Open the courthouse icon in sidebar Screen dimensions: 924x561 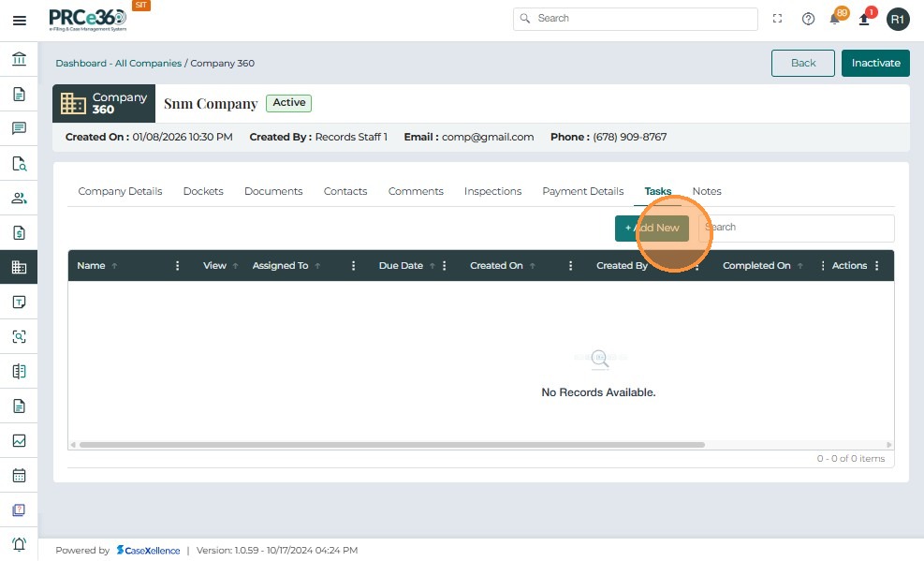[x=19, y=59]
